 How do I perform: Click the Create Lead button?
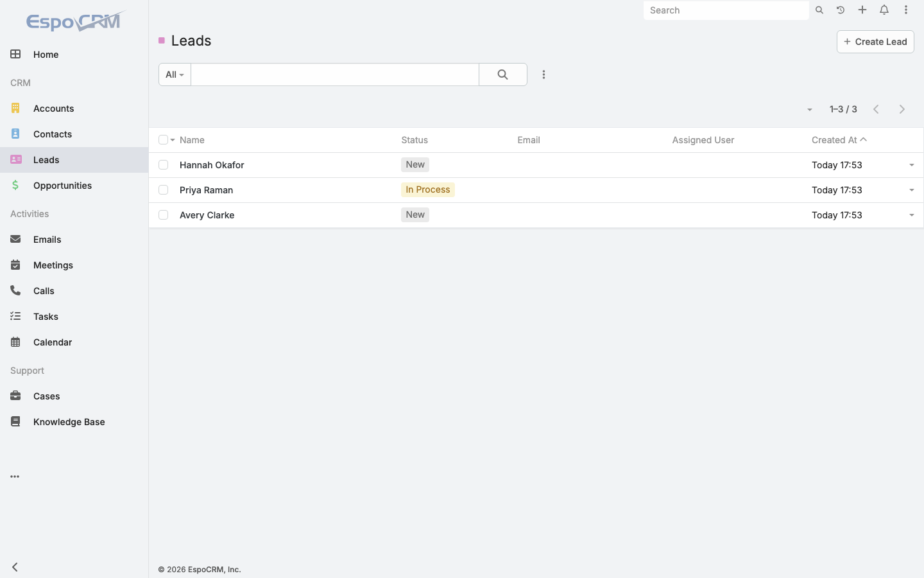click(875, 42)
